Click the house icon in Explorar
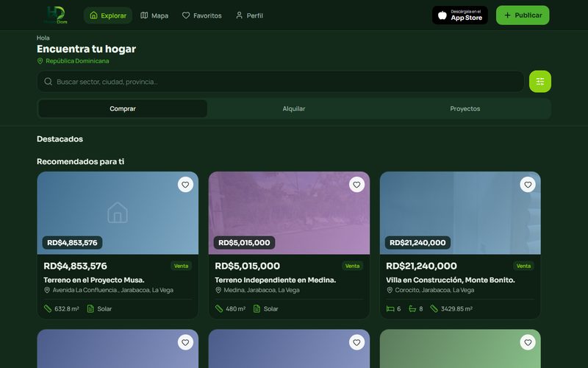This screenshot has width=588, height=368. tap(94, 15)
